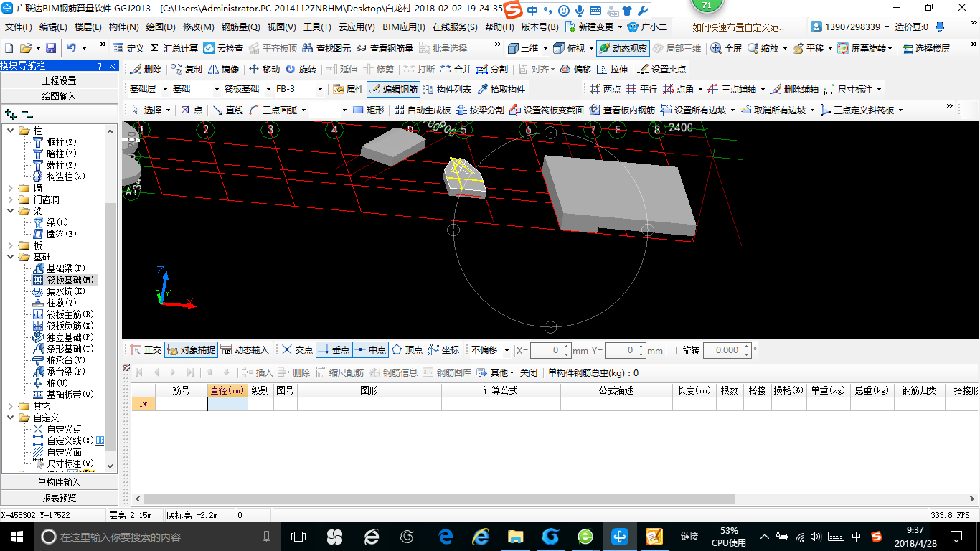The height and width of the screenshot is (551, 980).
Task: Open the 不偏移 offset dropdown
Action: click(x=490, y=350)
